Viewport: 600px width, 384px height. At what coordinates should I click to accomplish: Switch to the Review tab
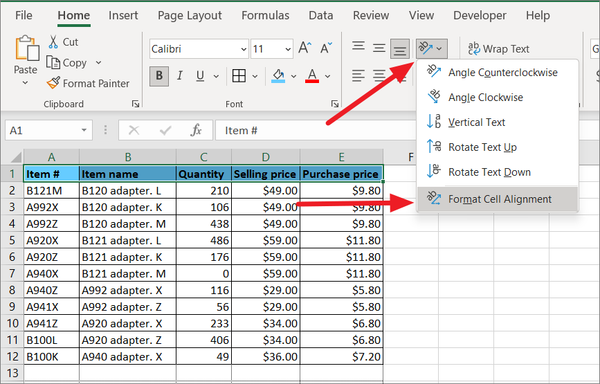(371, 15)
